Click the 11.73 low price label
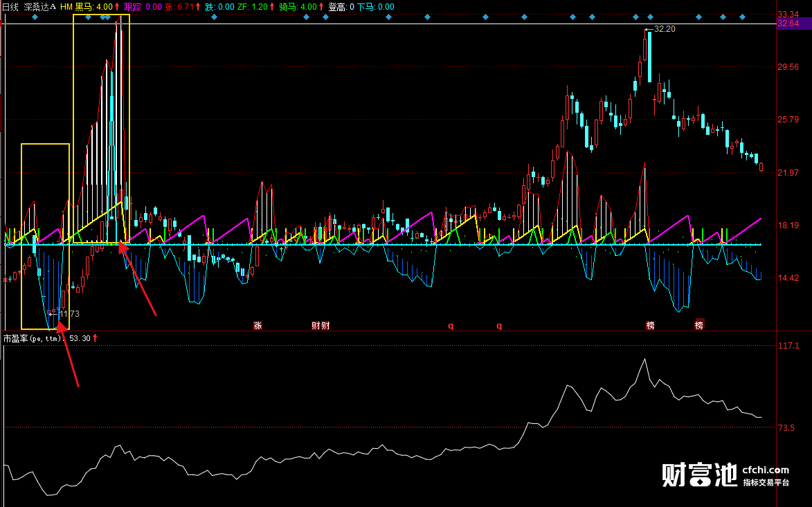This screenshot has height=507, width=812. tap(69, 313)
